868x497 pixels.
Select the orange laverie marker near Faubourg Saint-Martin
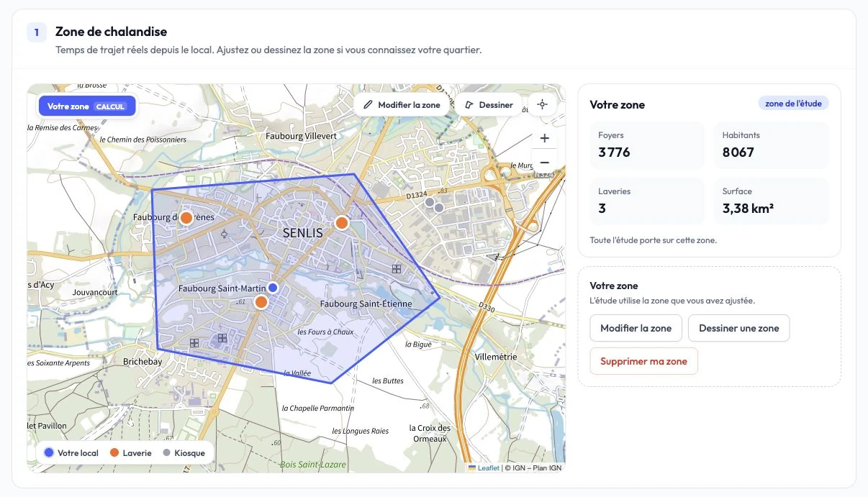[261, 302]
